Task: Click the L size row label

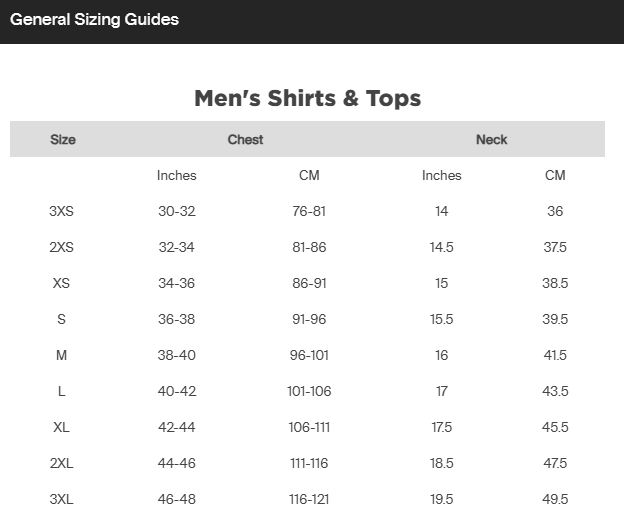Action: [61, 391]
